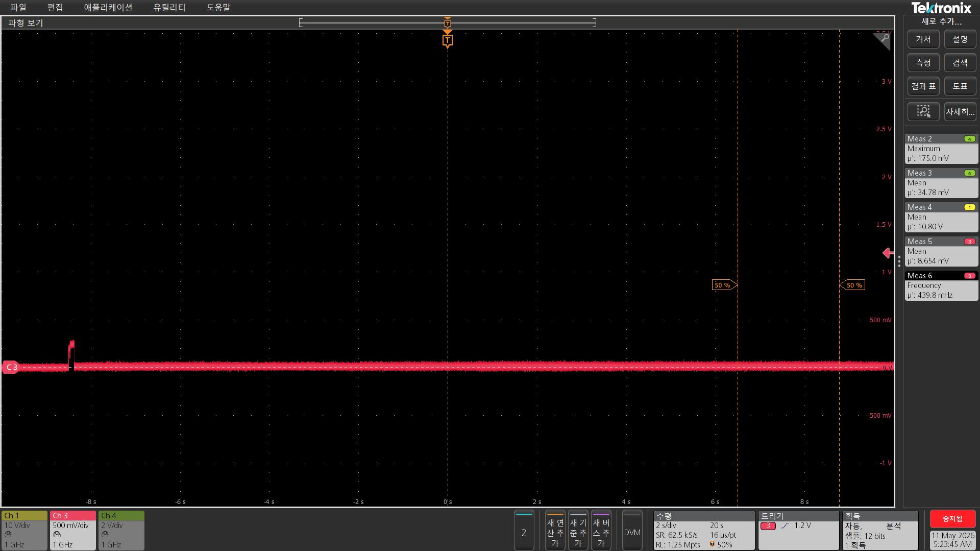Open the Meas 3 Mean measurement badge
980x551 pixels.
[941, 183]
